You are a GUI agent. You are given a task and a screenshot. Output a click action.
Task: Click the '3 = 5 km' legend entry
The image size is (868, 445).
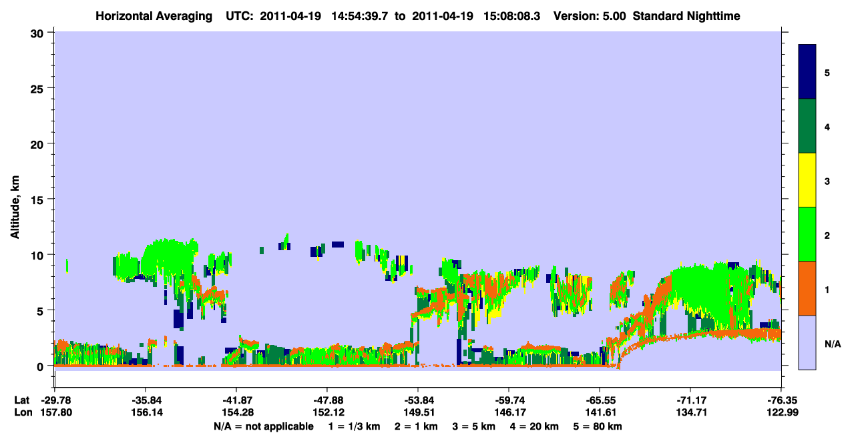(x=475, y=426)
